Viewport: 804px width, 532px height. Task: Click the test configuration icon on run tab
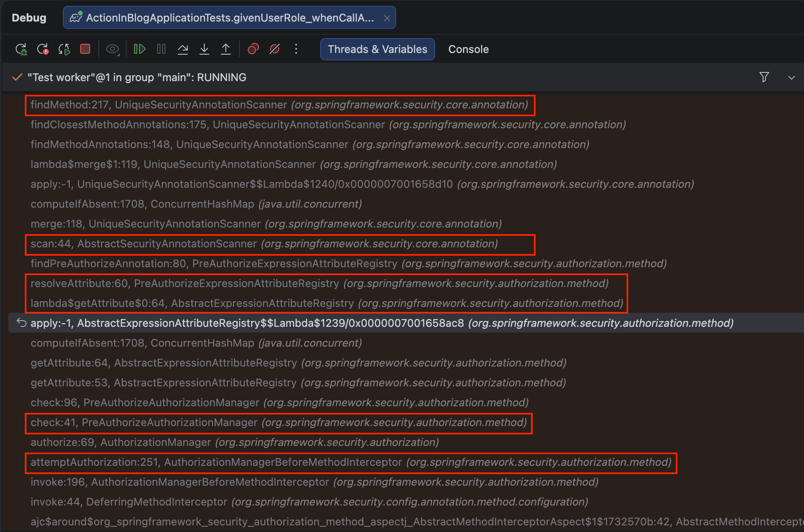coord(76,17)
